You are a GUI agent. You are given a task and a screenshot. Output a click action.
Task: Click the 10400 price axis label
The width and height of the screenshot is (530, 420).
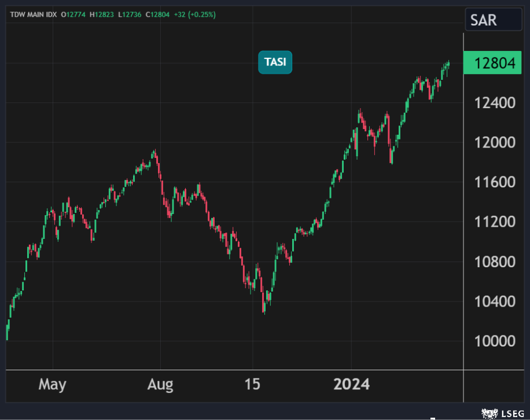click(x=494, y=301)
